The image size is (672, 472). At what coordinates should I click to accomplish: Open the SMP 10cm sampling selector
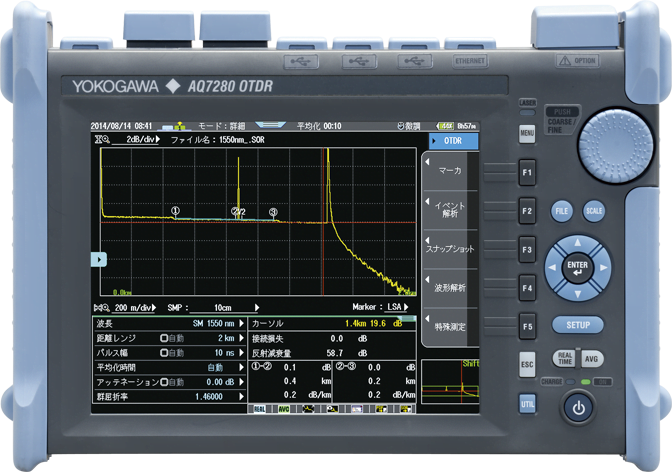(225, 308)
